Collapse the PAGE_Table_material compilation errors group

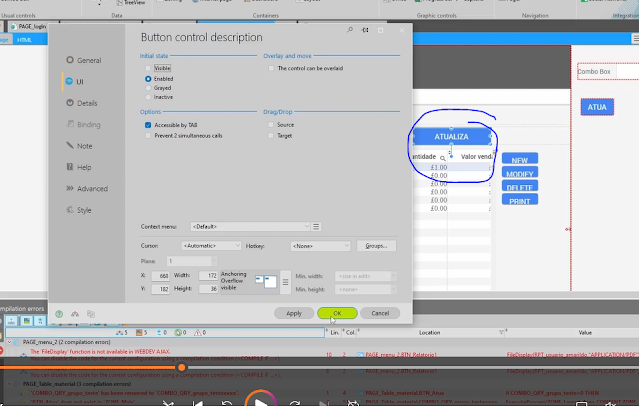[9, 384]
